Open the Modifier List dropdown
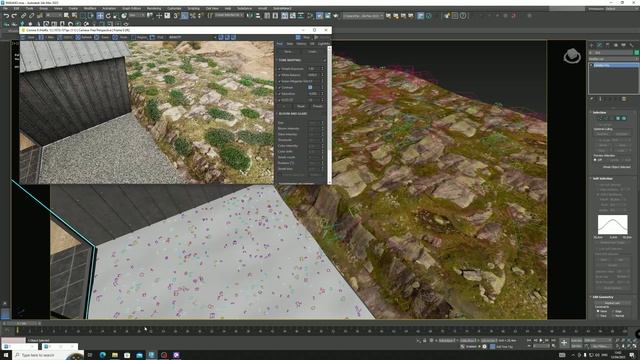The height and width of the screenshot is (360, 640). coord(613,59)
